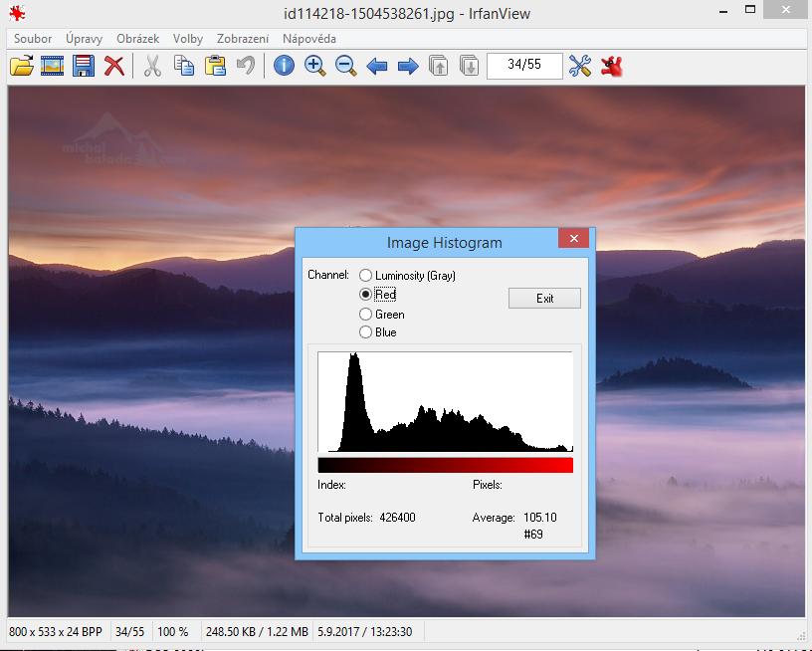This screenshot has height=651, width=812.
Task: Zoom in with the magnifier plus icon
Action: [x=314, y=66]
